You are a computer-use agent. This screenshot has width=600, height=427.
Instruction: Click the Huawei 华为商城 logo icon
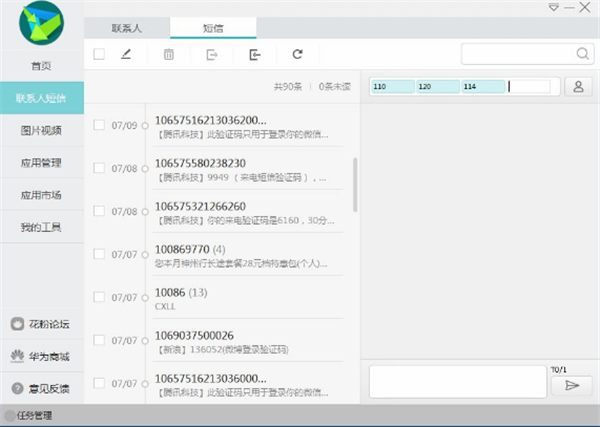pyautogui.click(x=17, y=356)
